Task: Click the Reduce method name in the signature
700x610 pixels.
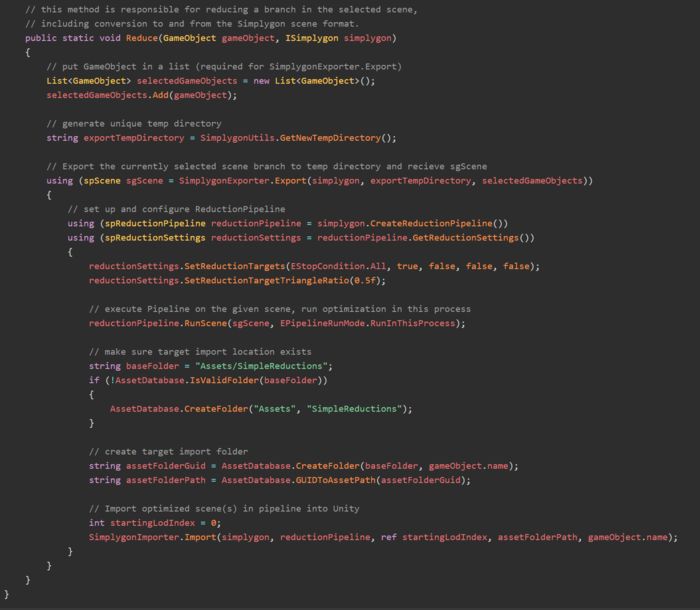Action: pyautogui.click(x=142, y=38)
